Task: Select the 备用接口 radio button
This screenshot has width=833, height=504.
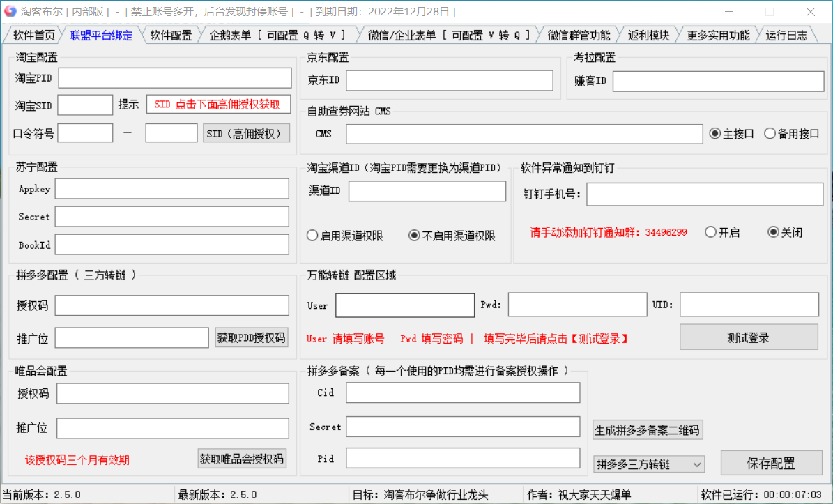Action: point(792,134)
